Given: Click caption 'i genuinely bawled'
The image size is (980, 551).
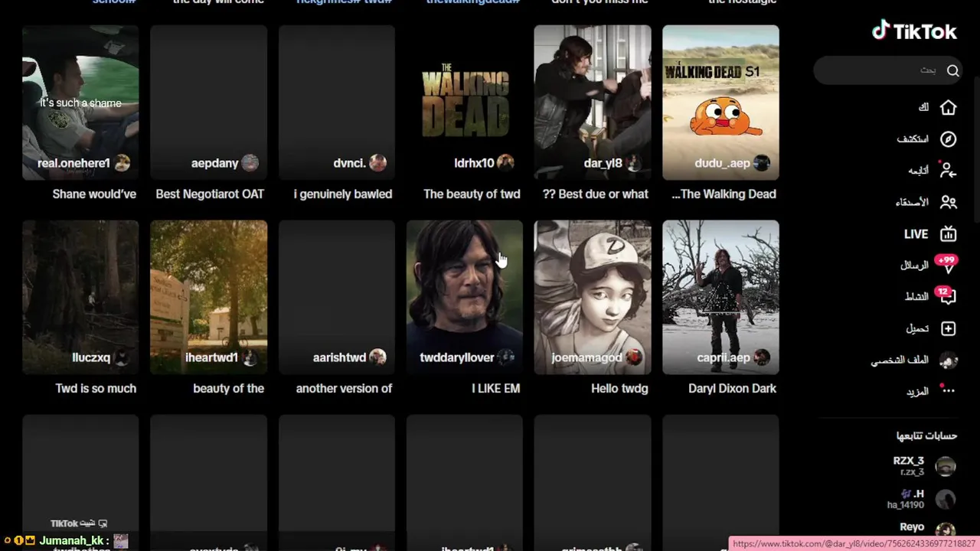Looking at the screenshot, I should (x=343, y=194).
